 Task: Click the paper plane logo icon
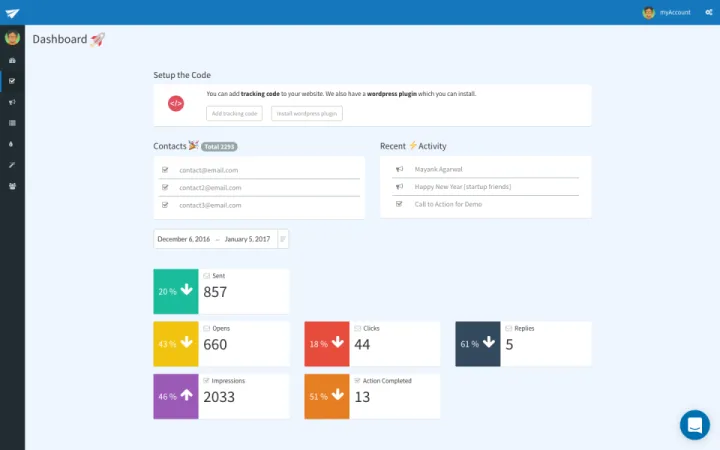[x=12, y=12]
